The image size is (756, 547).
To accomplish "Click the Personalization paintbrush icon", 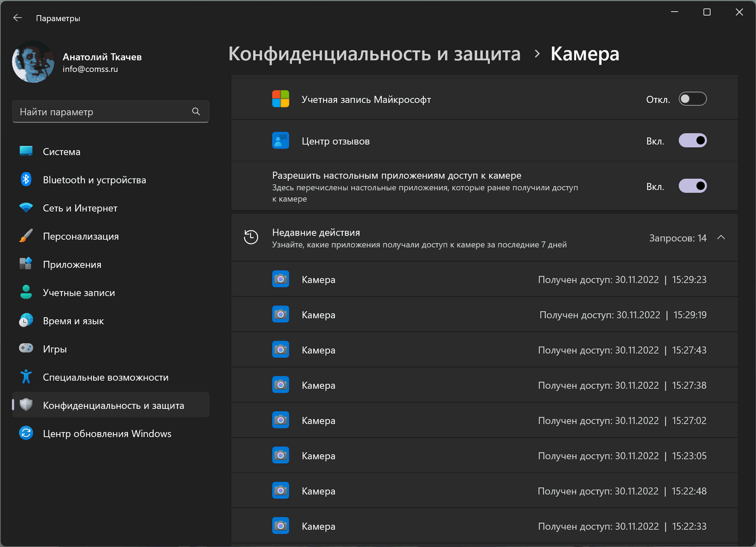I will (26, 236).
